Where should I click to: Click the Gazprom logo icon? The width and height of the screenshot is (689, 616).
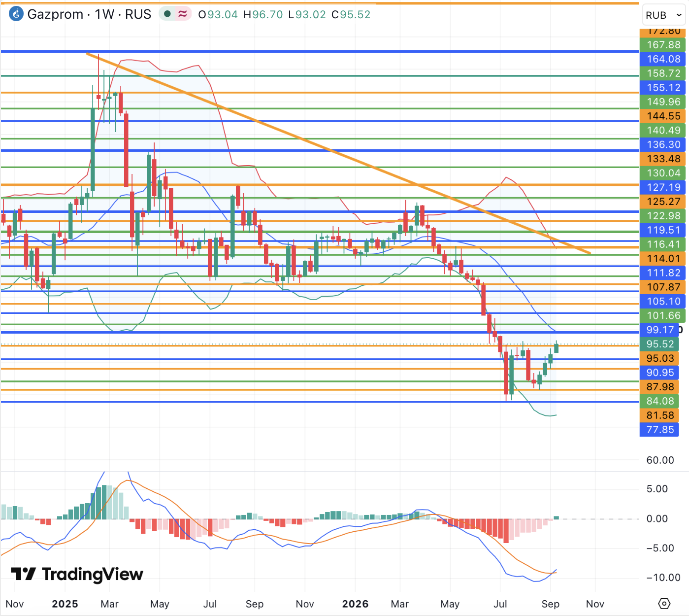(x=16, y=14)
